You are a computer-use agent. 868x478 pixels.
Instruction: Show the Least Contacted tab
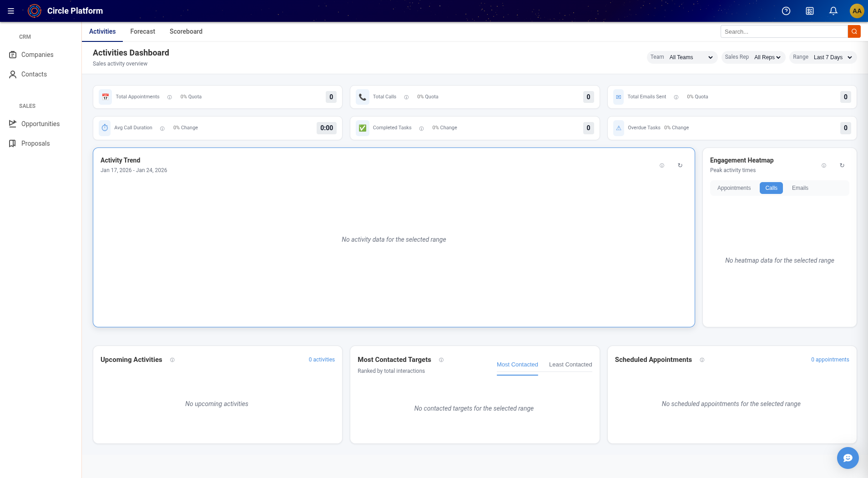[570, 365]
